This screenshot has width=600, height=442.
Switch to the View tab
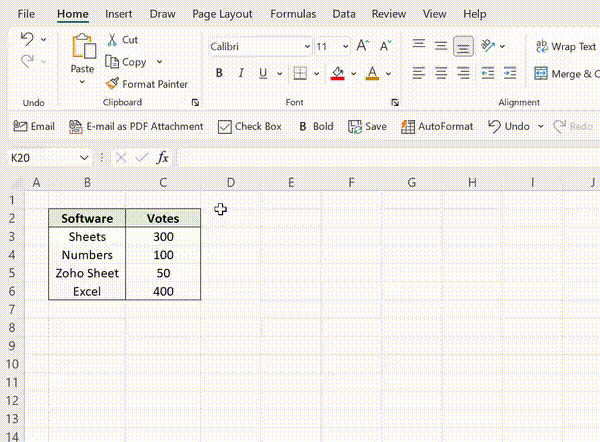pos(434,14)
